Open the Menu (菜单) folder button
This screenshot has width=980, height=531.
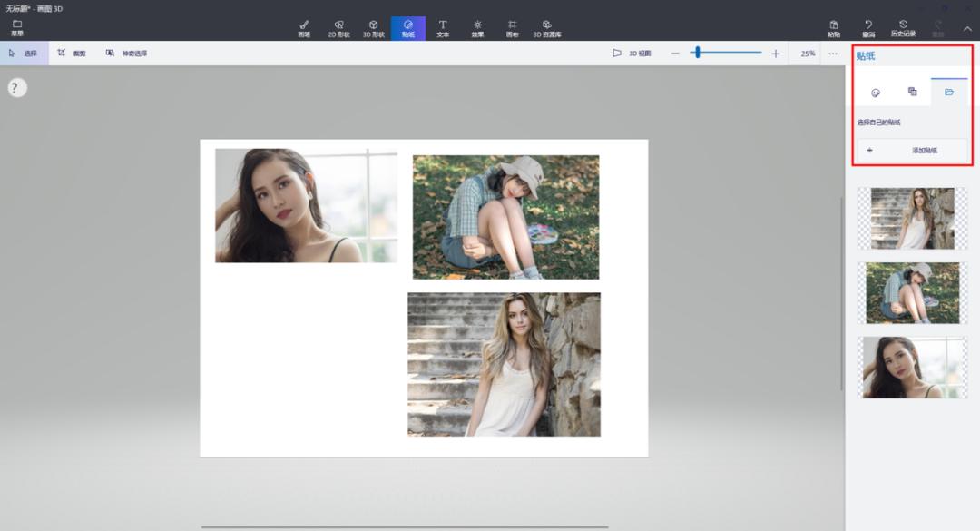point(17,28)
